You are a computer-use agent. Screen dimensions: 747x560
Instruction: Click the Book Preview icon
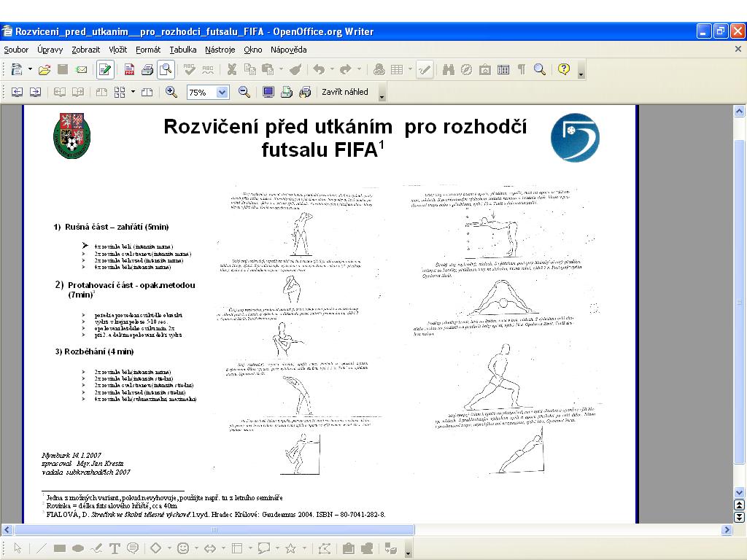[147, 93]
